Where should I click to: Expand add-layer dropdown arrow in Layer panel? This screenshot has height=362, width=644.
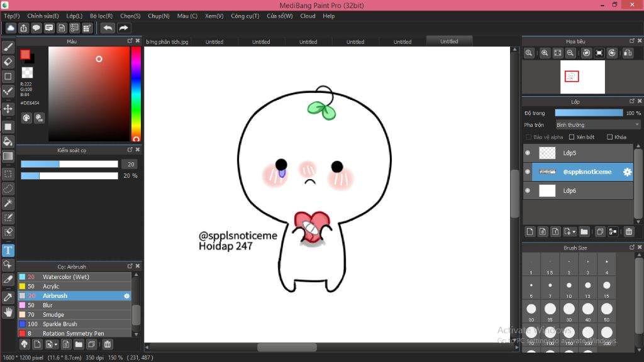574,231
